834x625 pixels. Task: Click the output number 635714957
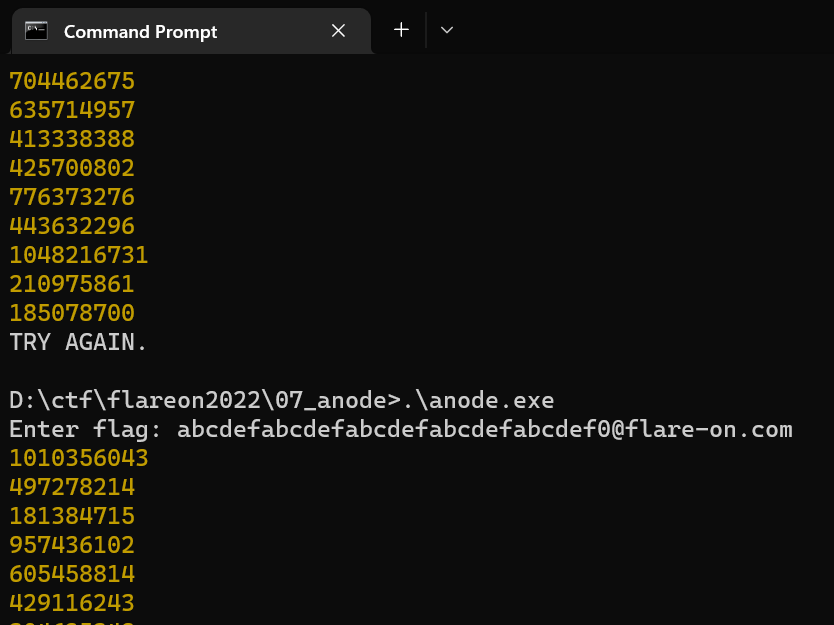click(x=72, y=110)
